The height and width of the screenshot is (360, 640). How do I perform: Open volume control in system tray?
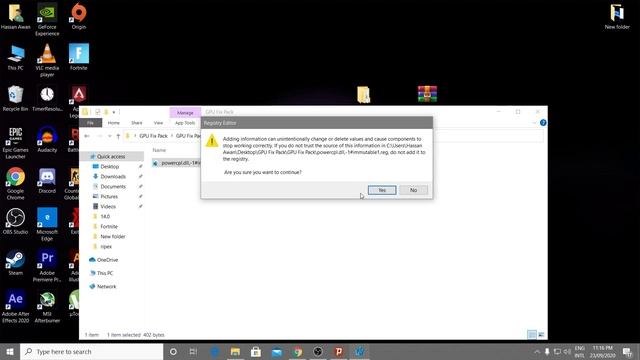point(567,351)
